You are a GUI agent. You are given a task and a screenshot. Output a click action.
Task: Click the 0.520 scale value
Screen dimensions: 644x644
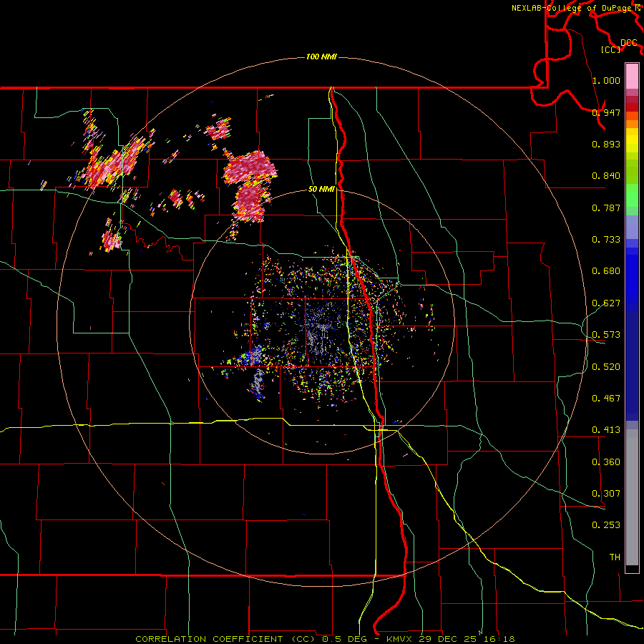606,367
